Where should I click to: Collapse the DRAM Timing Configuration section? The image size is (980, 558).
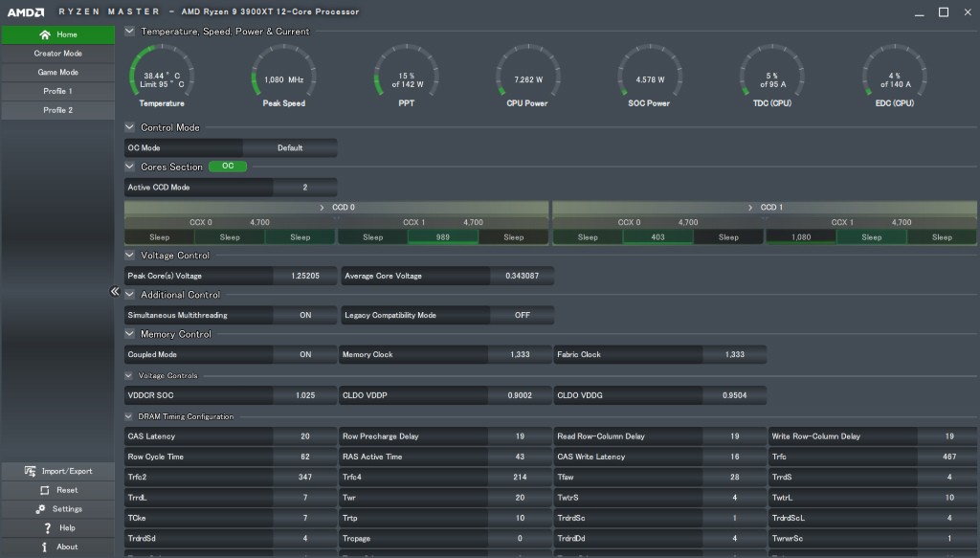[130, 416]
